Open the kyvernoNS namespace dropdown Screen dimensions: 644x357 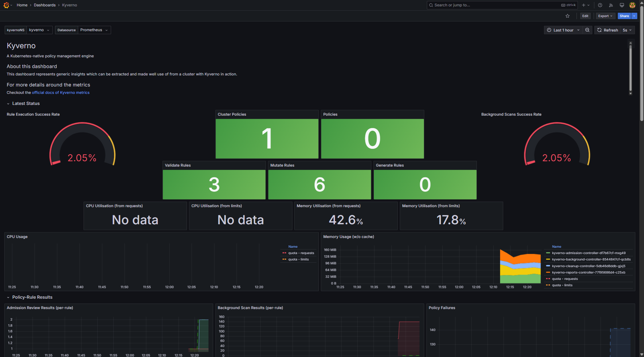point(40,30)
